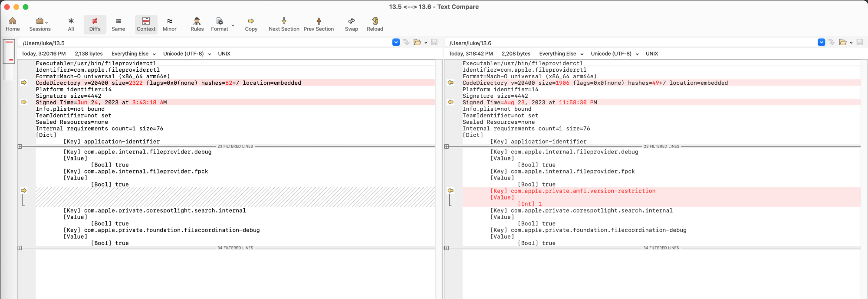Viewport: 868px width, 299px height.
Task: Go to the Prev Section
Action: click(319, 24)
